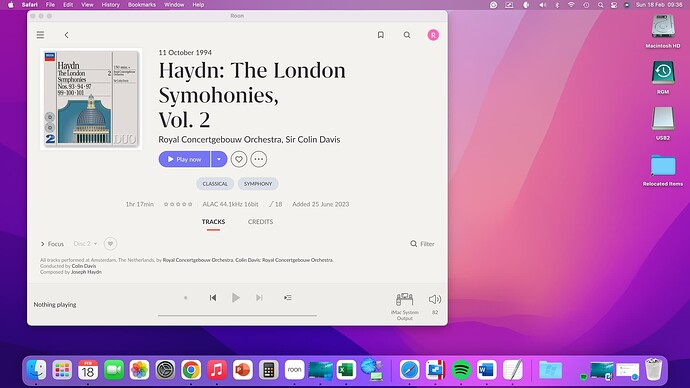Open the Play now dropdown arrow

pos(219,159)
